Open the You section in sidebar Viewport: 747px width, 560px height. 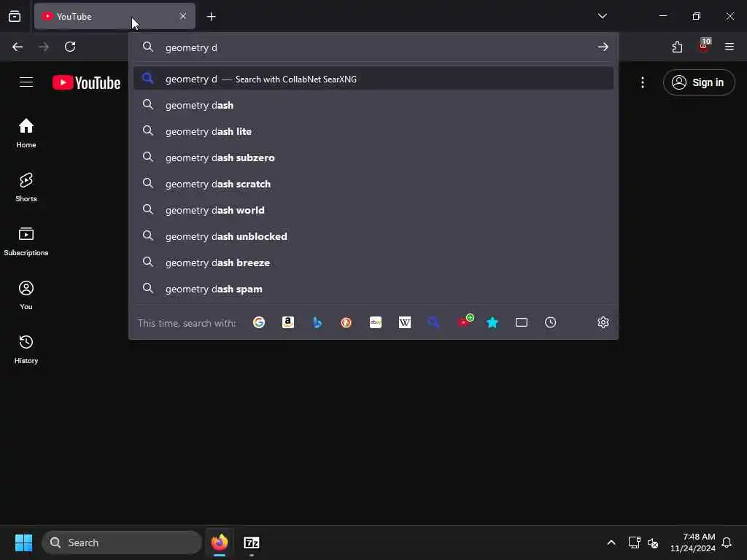pyautogui.click(x=26, y=295)
